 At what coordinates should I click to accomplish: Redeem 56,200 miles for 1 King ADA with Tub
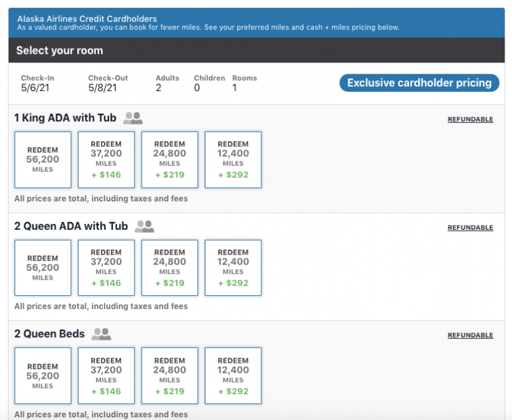43,159
